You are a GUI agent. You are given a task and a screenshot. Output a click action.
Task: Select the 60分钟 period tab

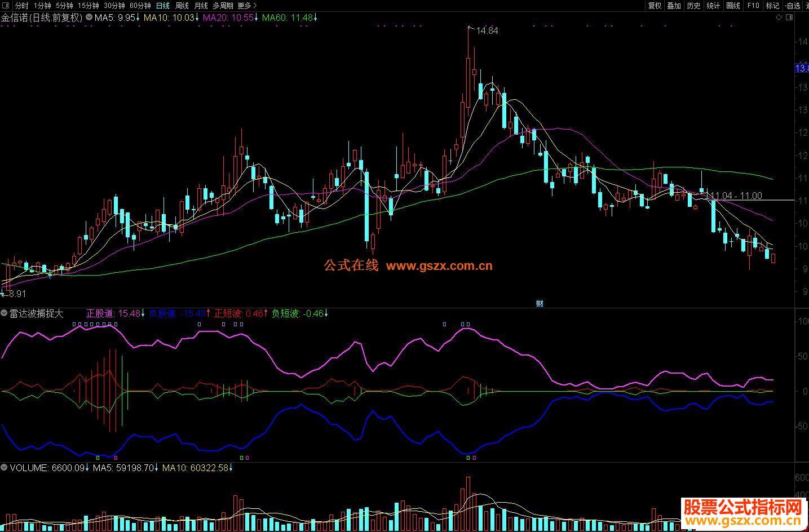pyautogui.click(x=140, y=6)
